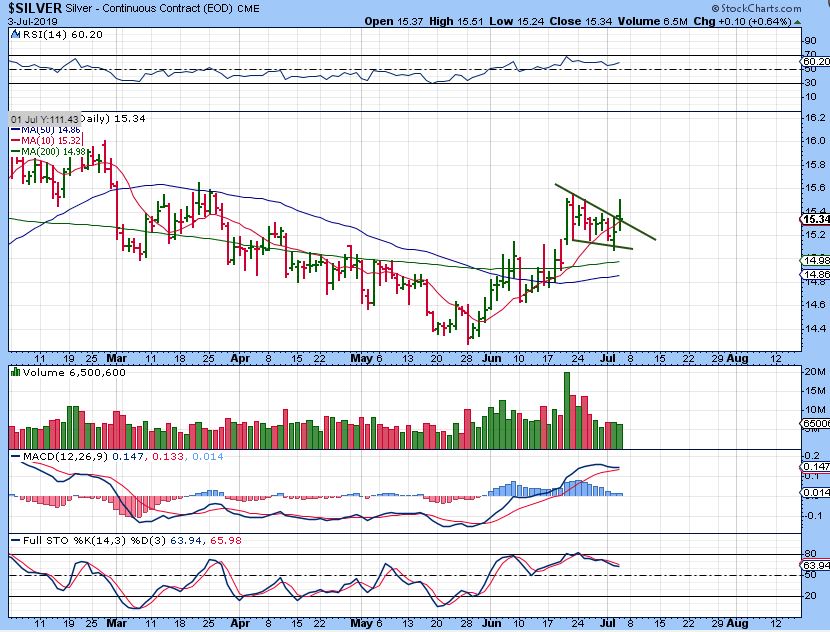This screenshot has height=632, width=830.
Task: Click the MA(10) red legend marker
Action: tap(13, 141)
